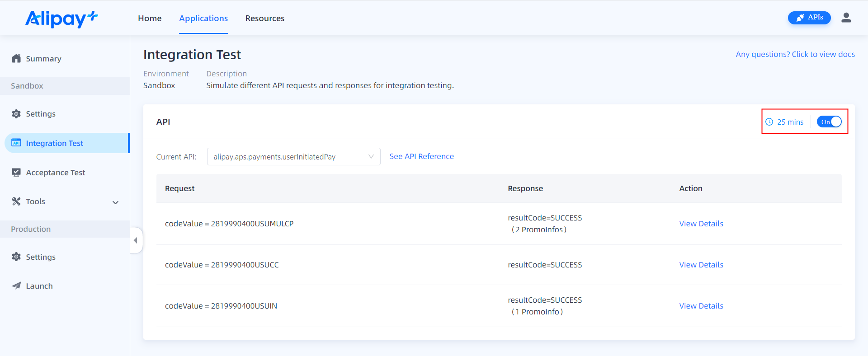The image size is (868, 356).
Task: Click the clock icon beside 25 mins
Action: point(769,122)
